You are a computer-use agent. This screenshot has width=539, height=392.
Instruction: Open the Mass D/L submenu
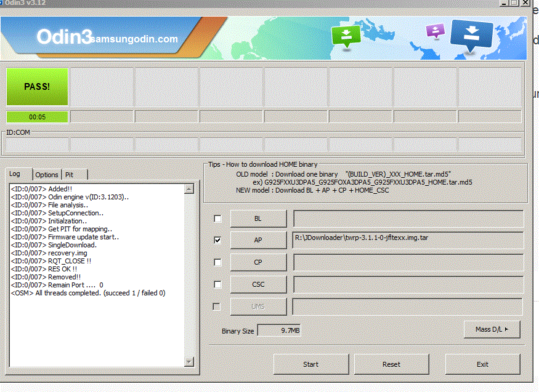(x=492, y=329)
